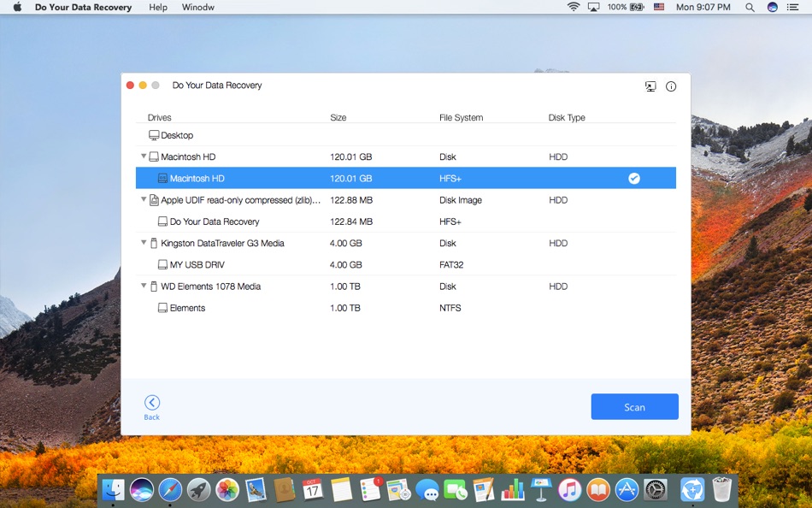This screenshot has width=812, height=508.
Task: Click Do Your Data Recovery dock icon
Action: 692,489
